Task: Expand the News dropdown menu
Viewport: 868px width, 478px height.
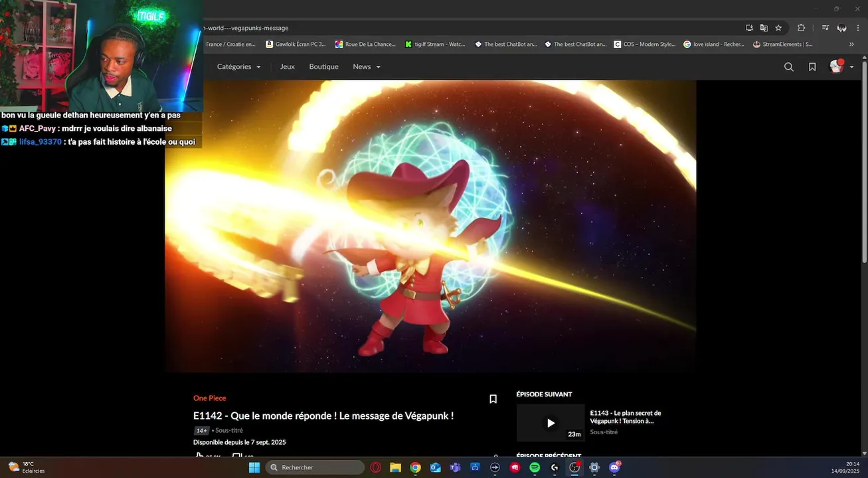Action: 367,66
